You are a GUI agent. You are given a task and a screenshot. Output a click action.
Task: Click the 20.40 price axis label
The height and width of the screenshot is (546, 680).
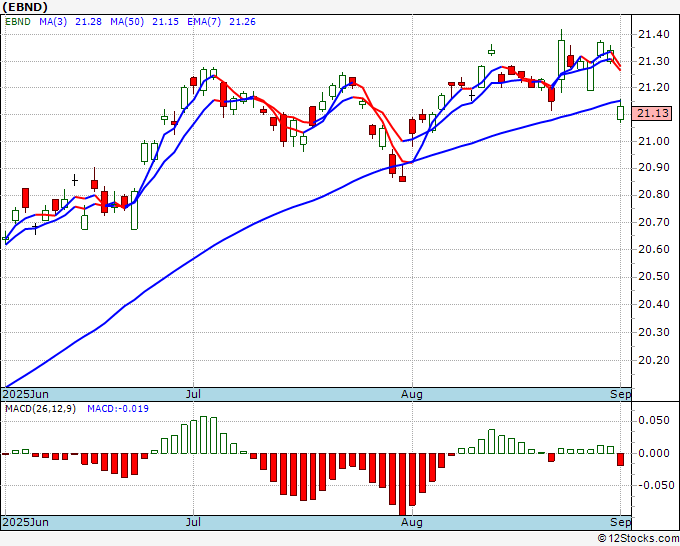[654, 304]
